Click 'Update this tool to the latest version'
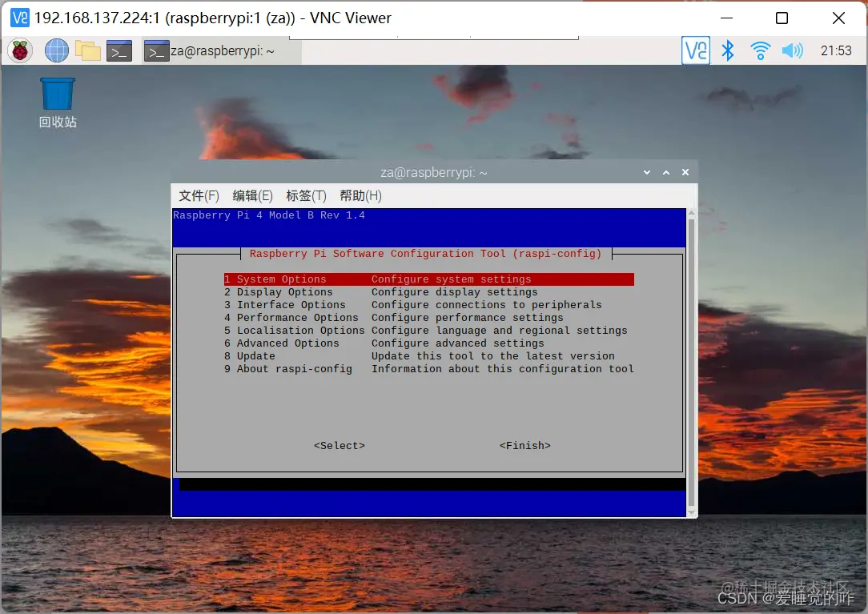The width and height of the screenshot is (868, 614). coord(493,356)
